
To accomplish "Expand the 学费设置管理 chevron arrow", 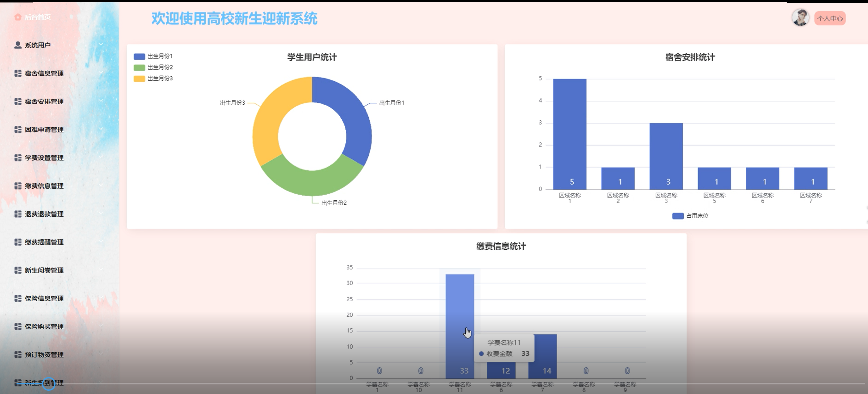I will click(x=101, y=157).
